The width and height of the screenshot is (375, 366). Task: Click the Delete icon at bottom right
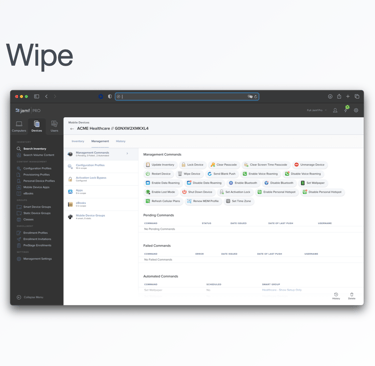(352, 296)
